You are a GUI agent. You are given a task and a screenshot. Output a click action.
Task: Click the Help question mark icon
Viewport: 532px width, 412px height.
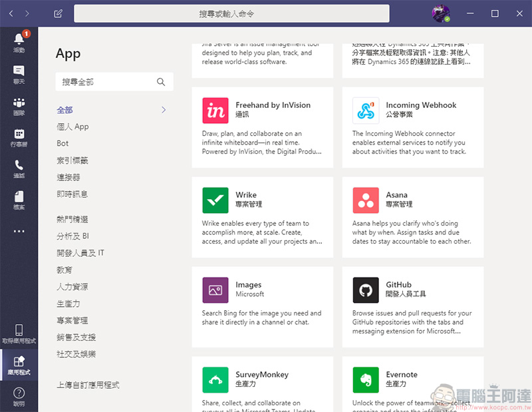click(x=19, y=393)
